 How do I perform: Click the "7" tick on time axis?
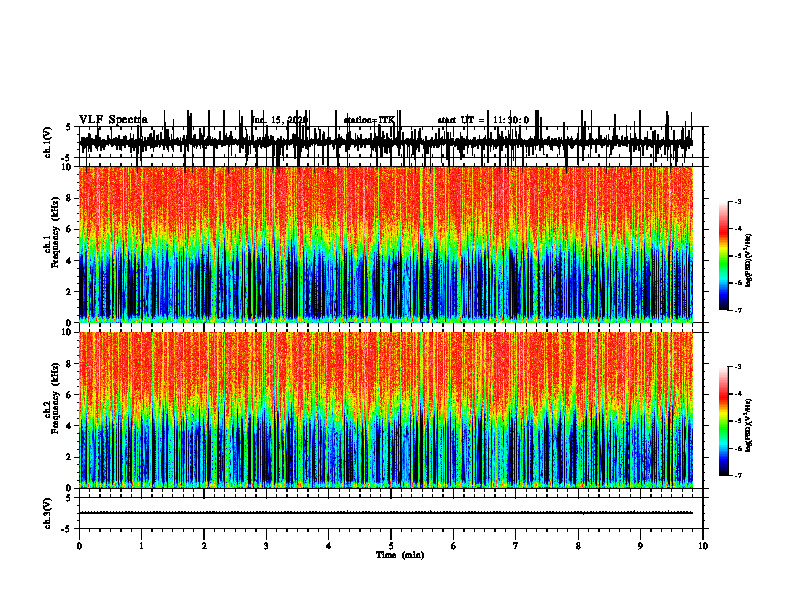pyautogui.click(x=516, y=546)
